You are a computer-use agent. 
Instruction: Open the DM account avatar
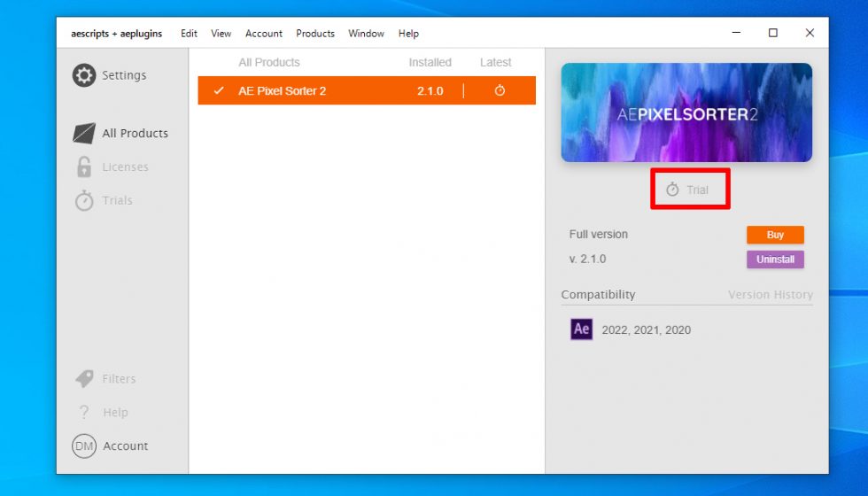click(84, 446)
